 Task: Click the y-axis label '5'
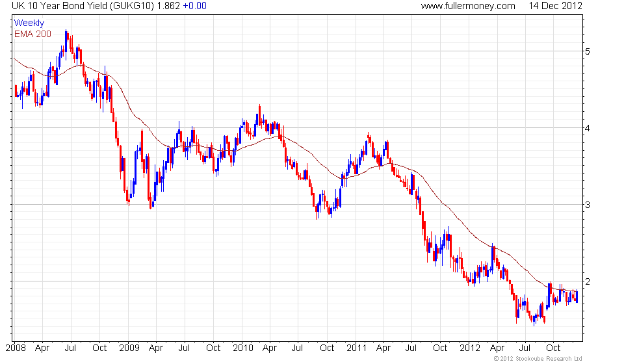[x=588, y=51]
